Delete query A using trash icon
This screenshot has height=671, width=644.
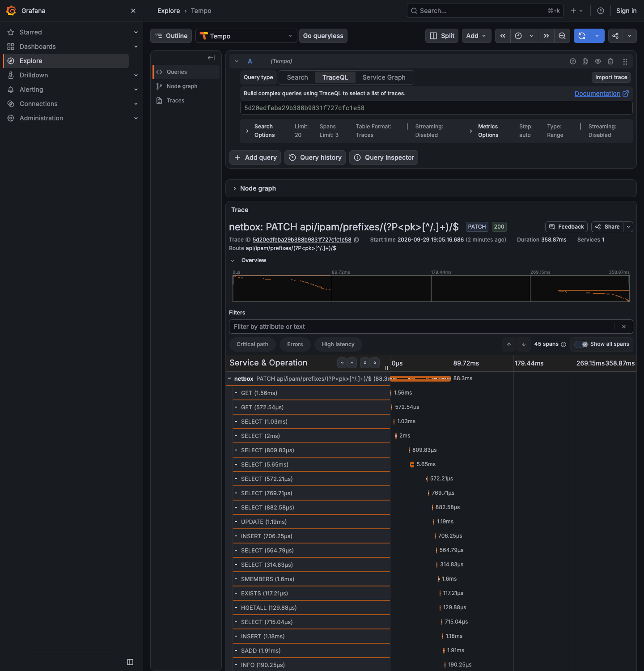click(x=610, y=61)
